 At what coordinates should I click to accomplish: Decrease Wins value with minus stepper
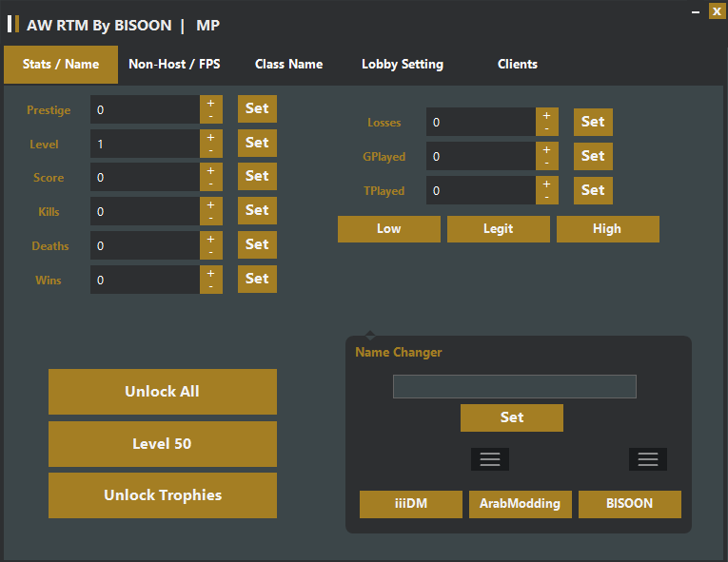(210, 287)
